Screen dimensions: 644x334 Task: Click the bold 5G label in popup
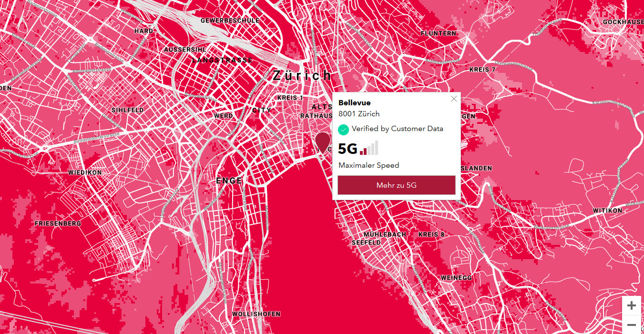[348, 149]
